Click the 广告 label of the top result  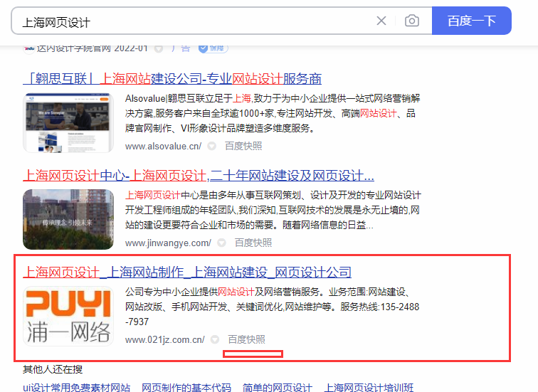tap(181, 48)
